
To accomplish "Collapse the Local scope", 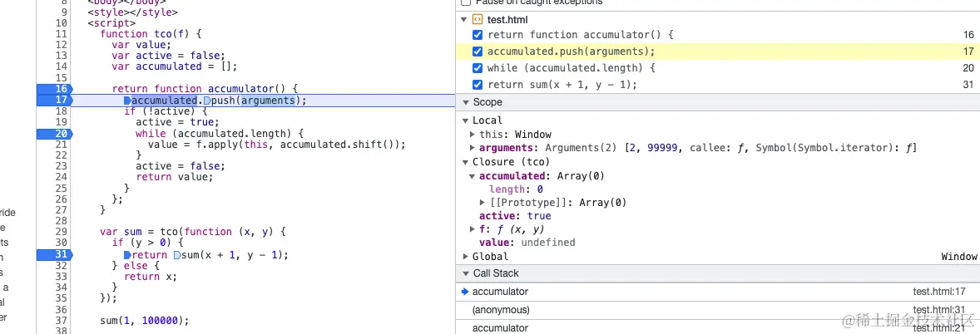I will click(x=465, y=120).
